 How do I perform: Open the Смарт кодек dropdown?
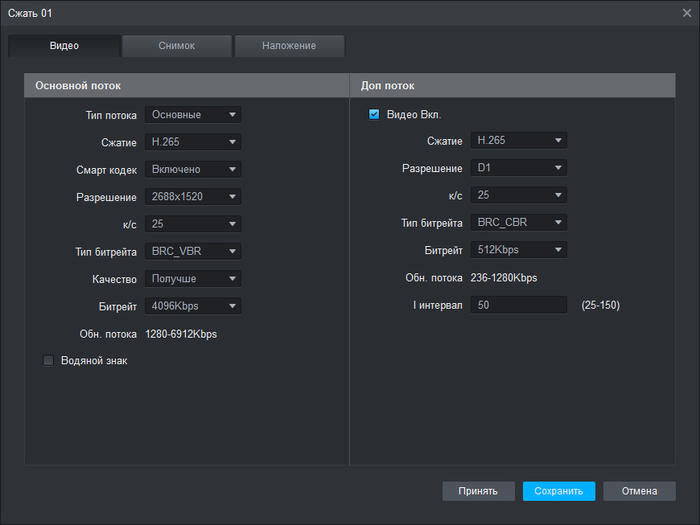(x=193, y=169)
